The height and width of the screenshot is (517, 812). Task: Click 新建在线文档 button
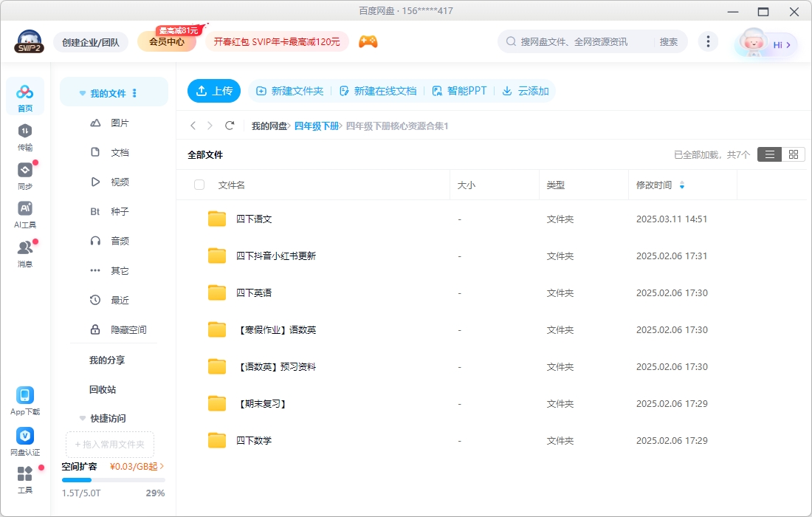point(378,91)
